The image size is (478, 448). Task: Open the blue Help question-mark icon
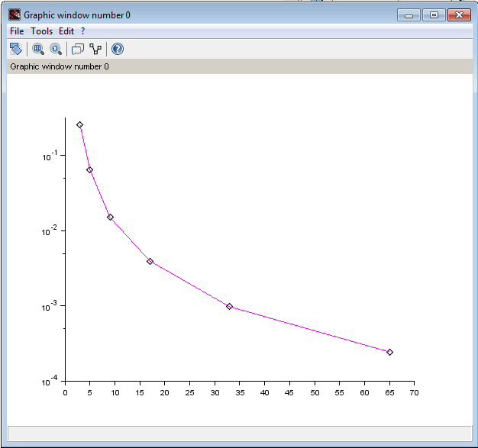coord(118,49)
